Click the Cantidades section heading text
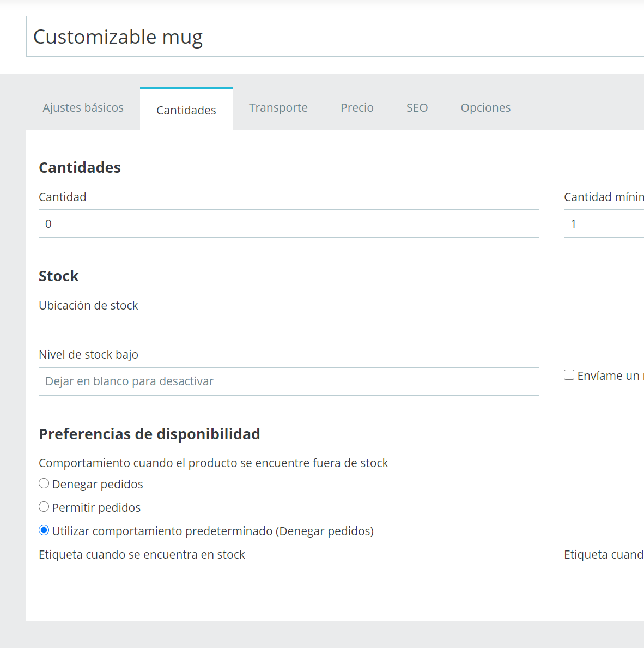This screenshot has width=644, height=648. (x=80, y=168)
